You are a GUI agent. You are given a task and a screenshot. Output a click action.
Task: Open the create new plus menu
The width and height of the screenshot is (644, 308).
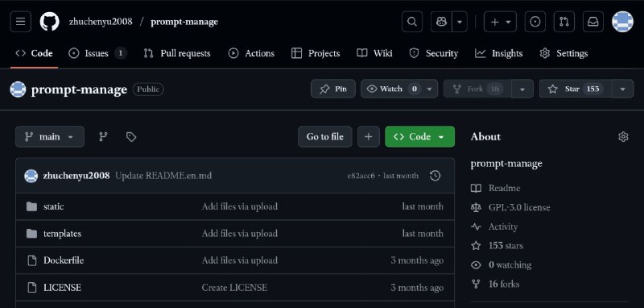(500, 22)
